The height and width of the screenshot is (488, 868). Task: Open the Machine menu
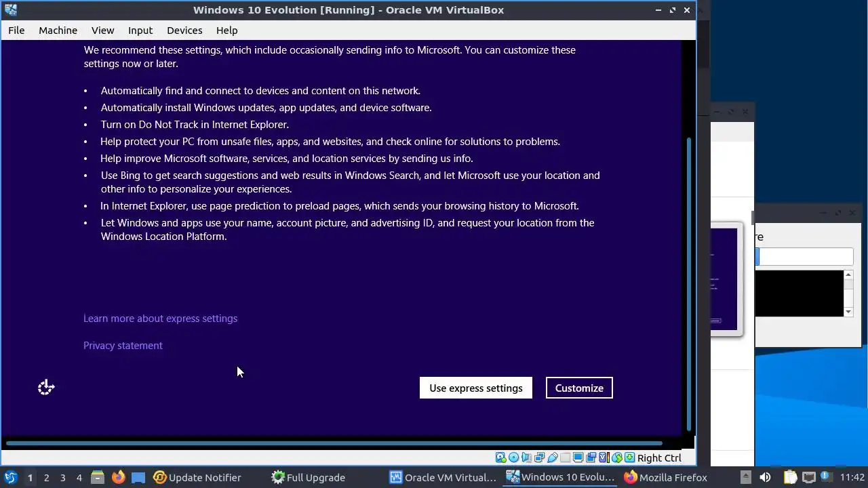click(58, 30)
